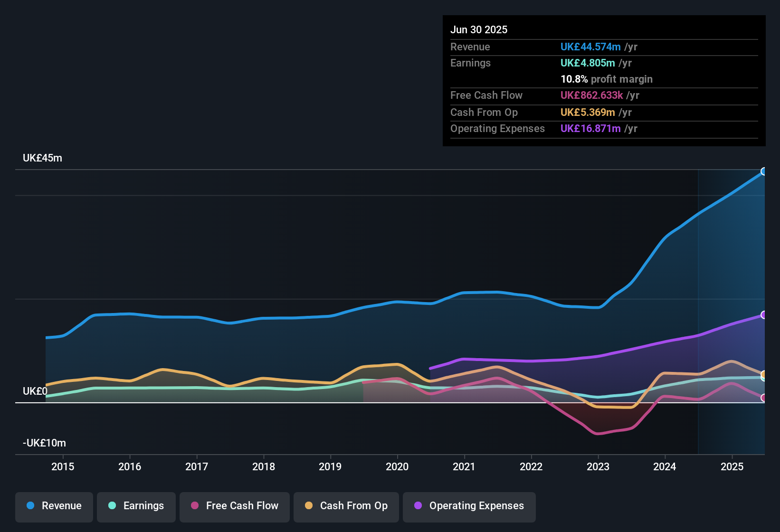Click the Jun 30 2025 tooltip header
This screenshot has width=780, height=532.
(479, 29)
